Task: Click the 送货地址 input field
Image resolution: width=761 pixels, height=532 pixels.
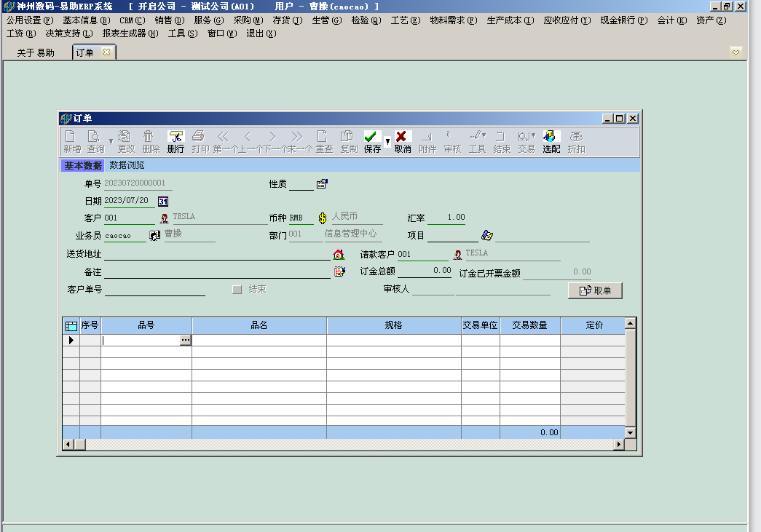Action: pos(217,254)
